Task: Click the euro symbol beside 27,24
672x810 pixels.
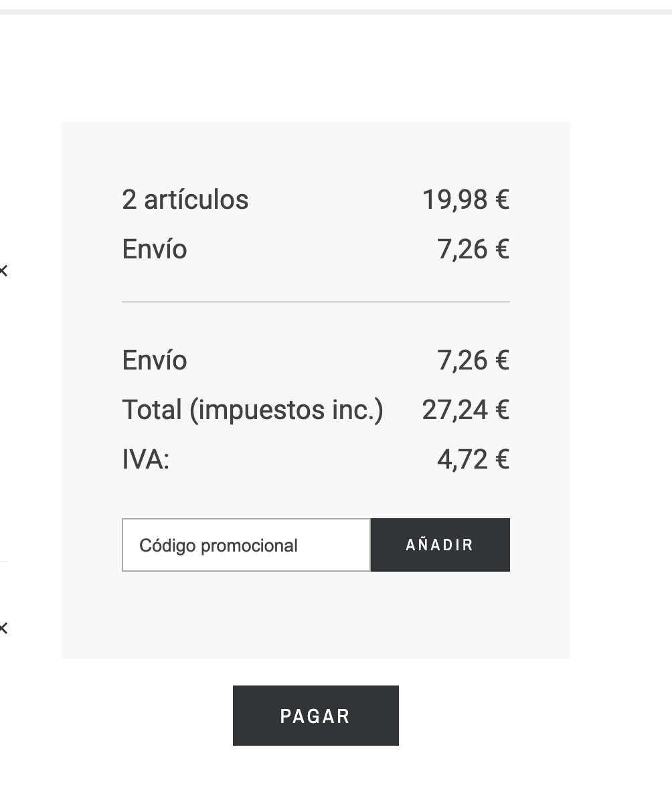Action: coord(502,410)
